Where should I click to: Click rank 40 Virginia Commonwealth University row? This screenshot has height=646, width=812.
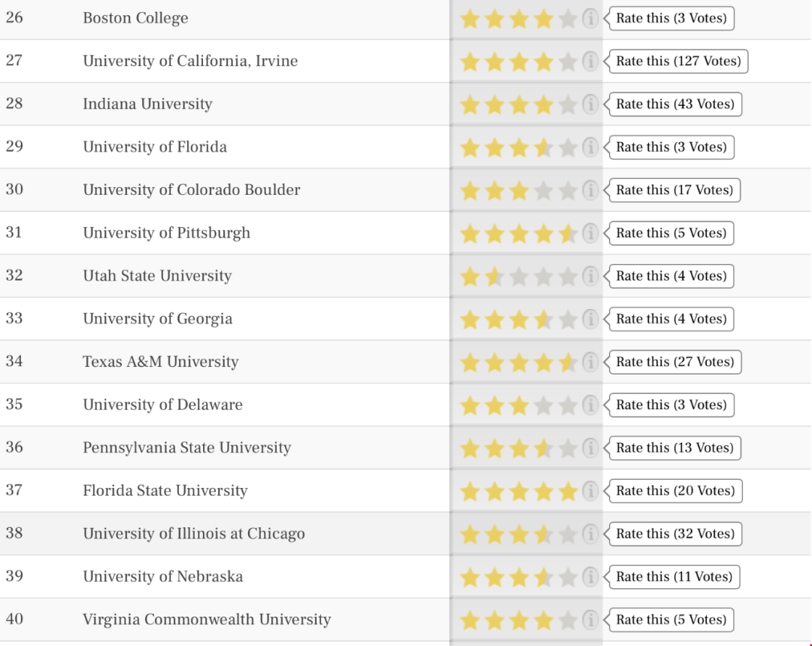pyautogui.click(x=406, y=620)
